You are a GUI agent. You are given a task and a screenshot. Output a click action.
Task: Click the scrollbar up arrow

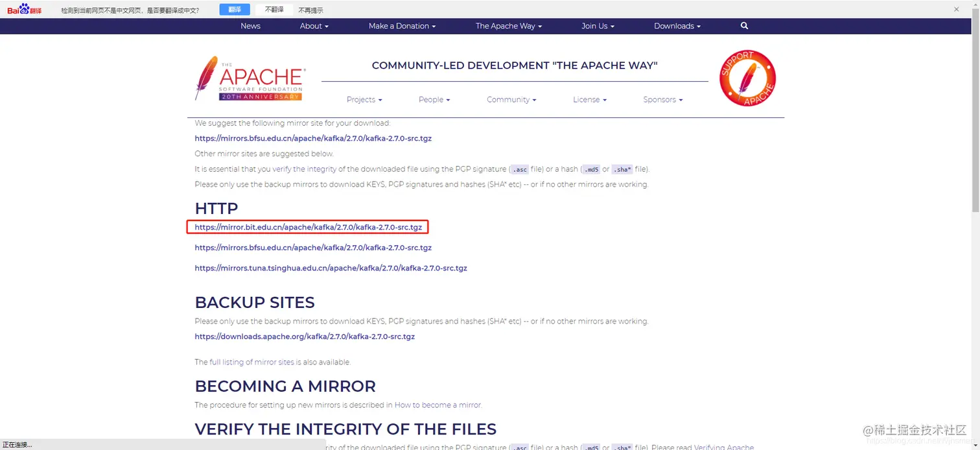pyautogui.click(x=975, y=4)
